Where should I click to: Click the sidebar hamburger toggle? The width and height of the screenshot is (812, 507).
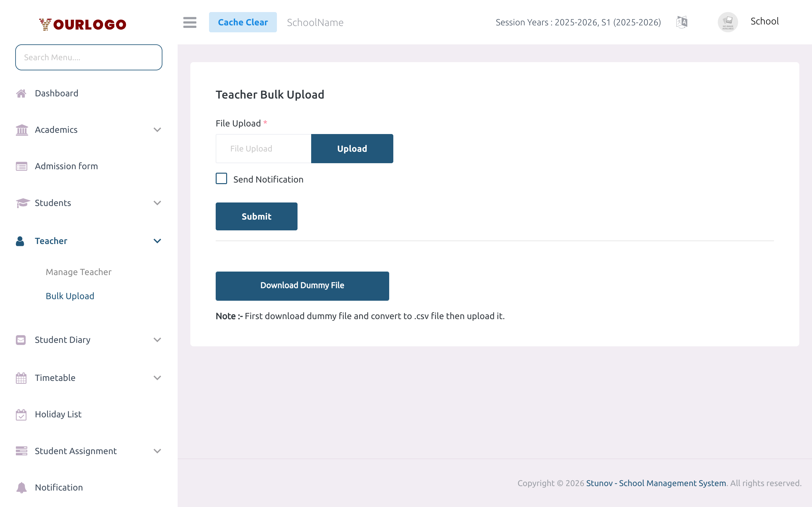pos(190,22)
